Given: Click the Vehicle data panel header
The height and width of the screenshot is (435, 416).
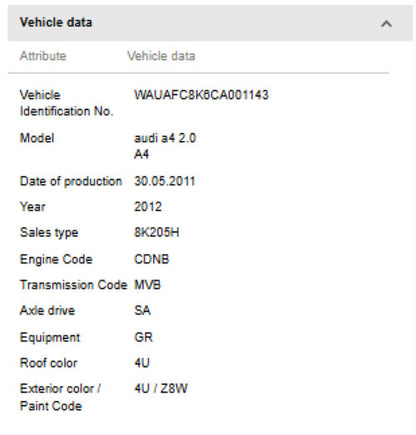Looking at the screenshot, I should (x=210, y=23).
